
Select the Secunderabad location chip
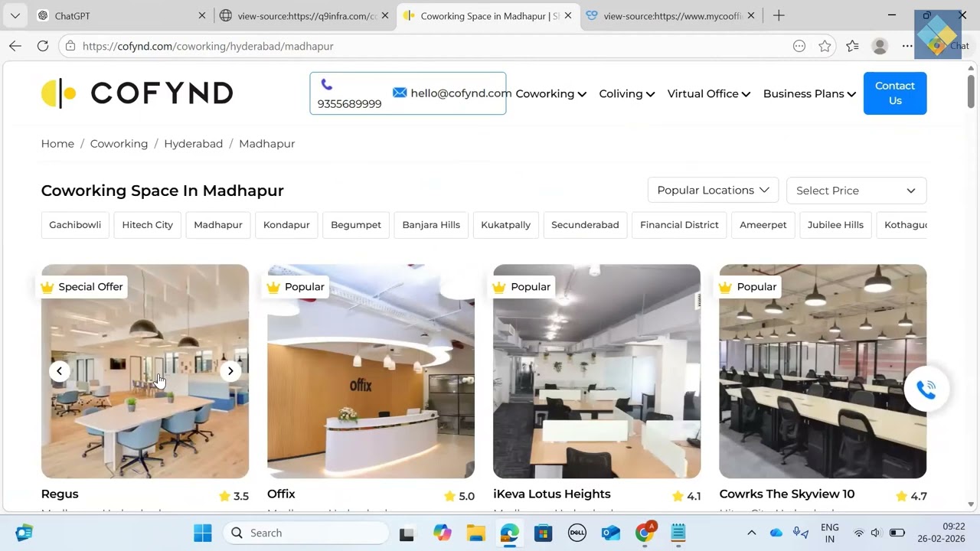tap(585, 225)
